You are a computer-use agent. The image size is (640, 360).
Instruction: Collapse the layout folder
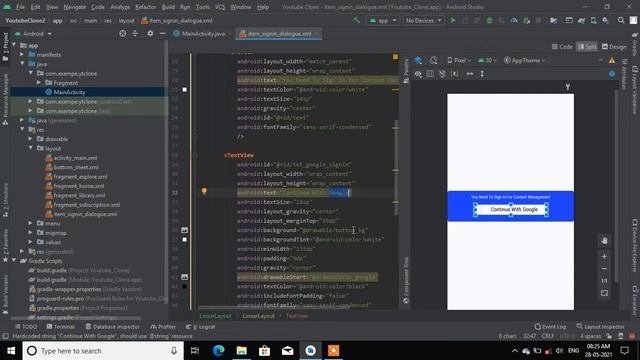[x=31, y=148]
